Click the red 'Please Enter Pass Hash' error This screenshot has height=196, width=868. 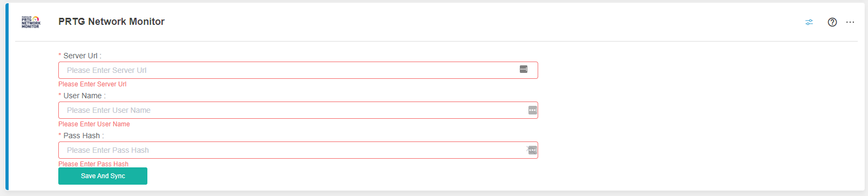93,164
